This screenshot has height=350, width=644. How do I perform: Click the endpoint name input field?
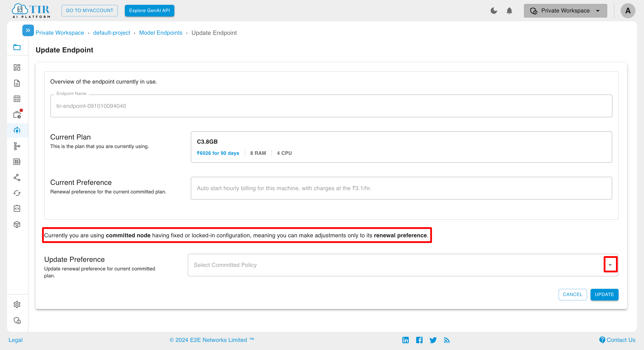pyautogui.click(x=331, y=106)
